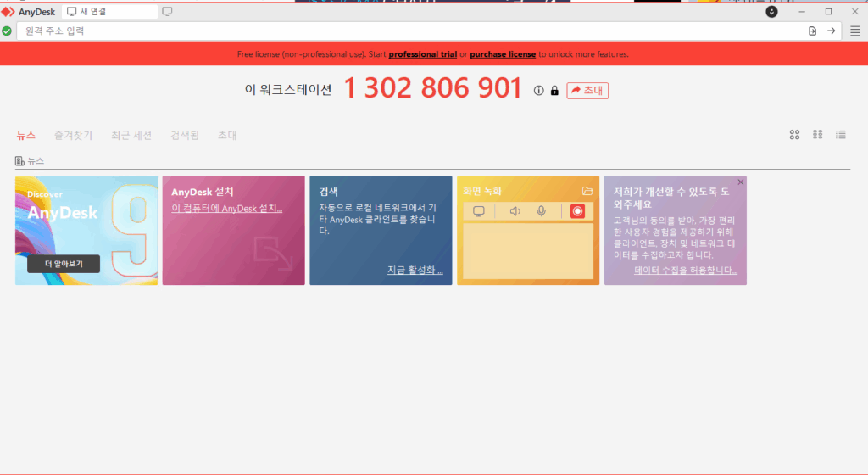Click the purchase license link
This screenshot has width=868, height=475.
tap(503, 54)
